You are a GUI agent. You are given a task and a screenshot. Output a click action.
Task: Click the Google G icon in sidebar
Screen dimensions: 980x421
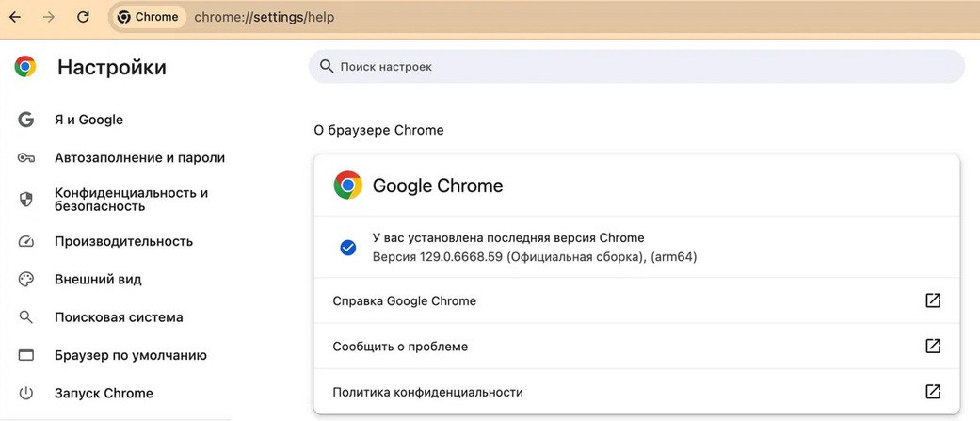click(x=25, y=120)
